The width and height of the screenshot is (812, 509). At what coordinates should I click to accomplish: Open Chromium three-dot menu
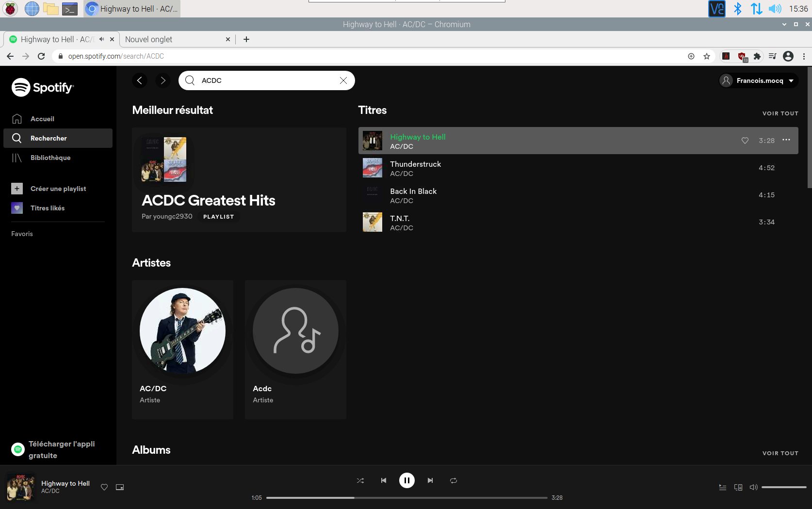tap(804, 56)
